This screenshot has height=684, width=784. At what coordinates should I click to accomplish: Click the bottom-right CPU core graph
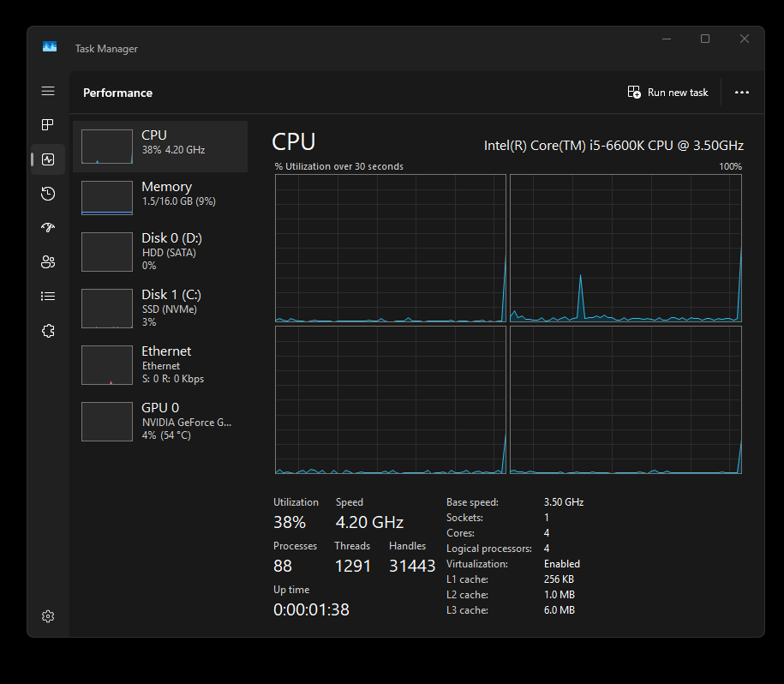pos(625,400)
